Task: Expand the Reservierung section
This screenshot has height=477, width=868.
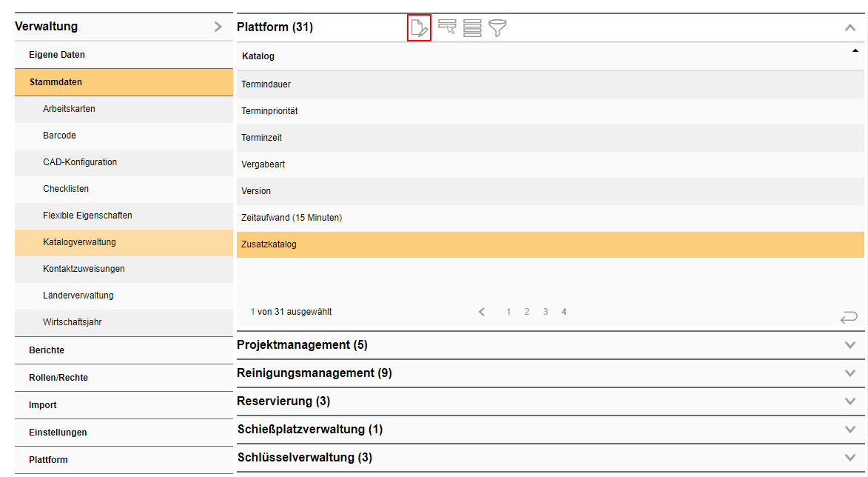Action: click(850, 401)
